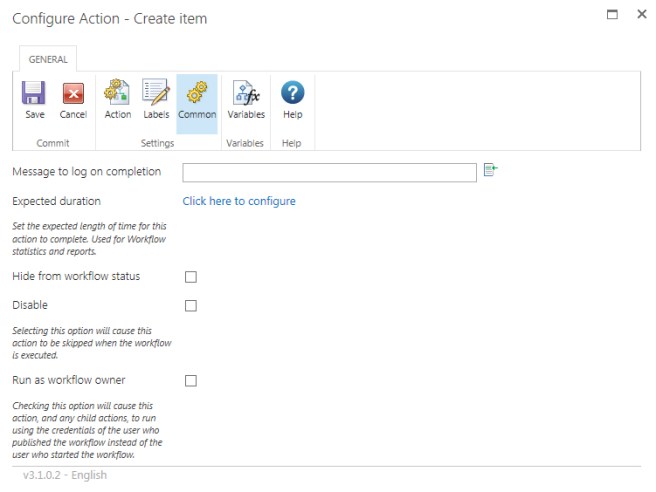The width and height of the screenshot is (656, 492).
Task: Click the Message to log on completion label
Action: coord(86,171)
